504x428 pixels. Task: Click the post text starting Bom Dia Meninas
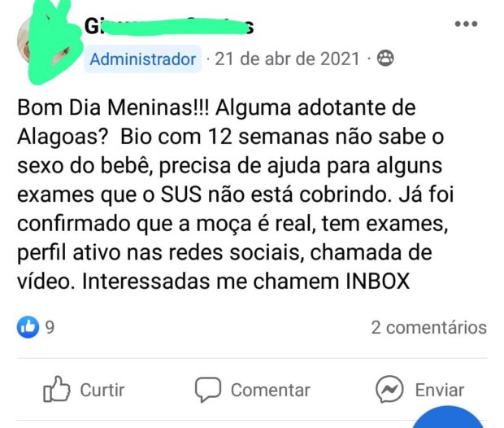point(236,194)
